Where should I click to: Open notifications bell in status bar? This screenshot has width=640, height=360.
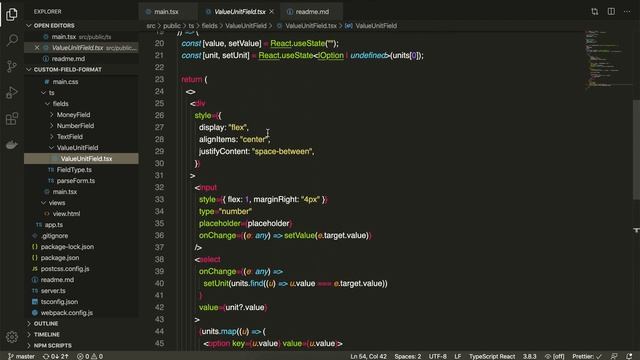click(x=629, y=356)
